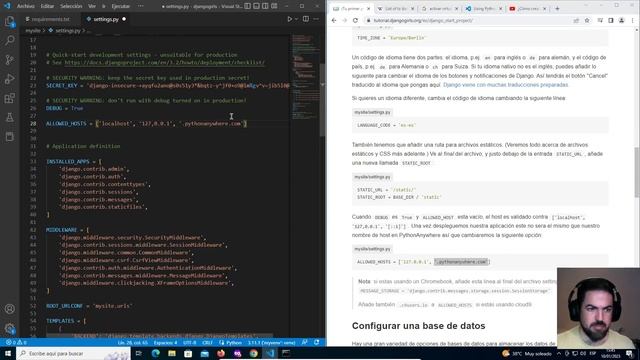Switch to the YouTube tab in Chrome

528,9
